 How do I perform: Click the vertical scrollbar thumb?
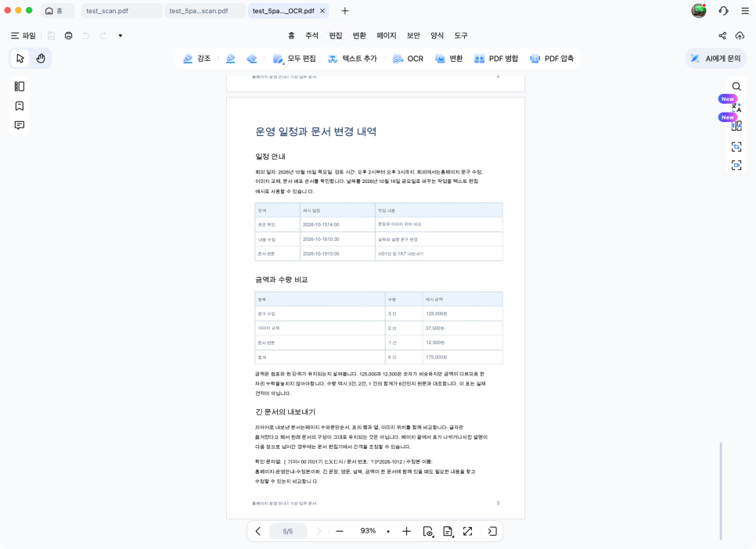click(721, 490)
